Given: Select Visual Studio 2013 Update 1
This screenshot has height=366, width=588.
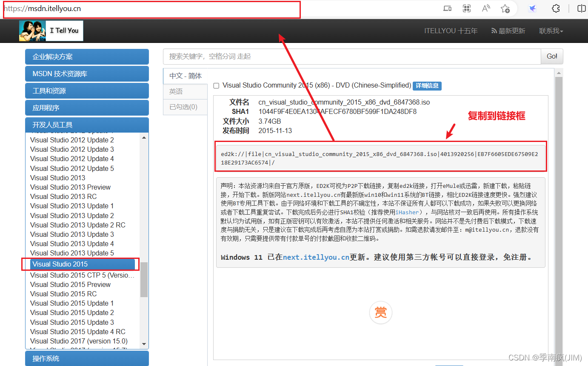Looking at the screenshot, I should click(72, 206).
